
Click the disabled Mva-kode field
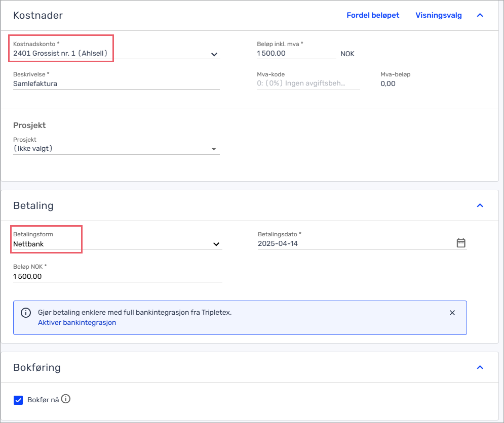pyautogui.click(x=308, y=83)
